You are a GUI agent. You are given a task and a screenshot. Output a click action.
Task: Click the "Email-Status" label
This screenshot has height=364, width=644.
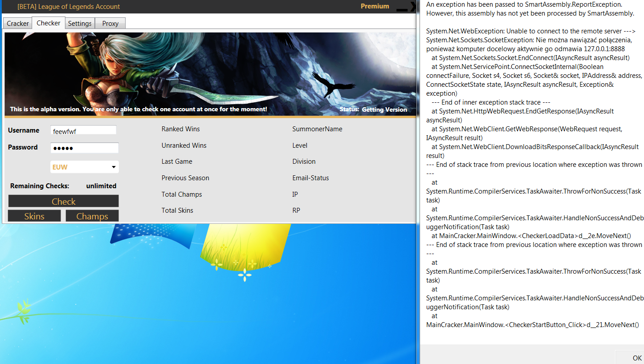click(311, 178)
